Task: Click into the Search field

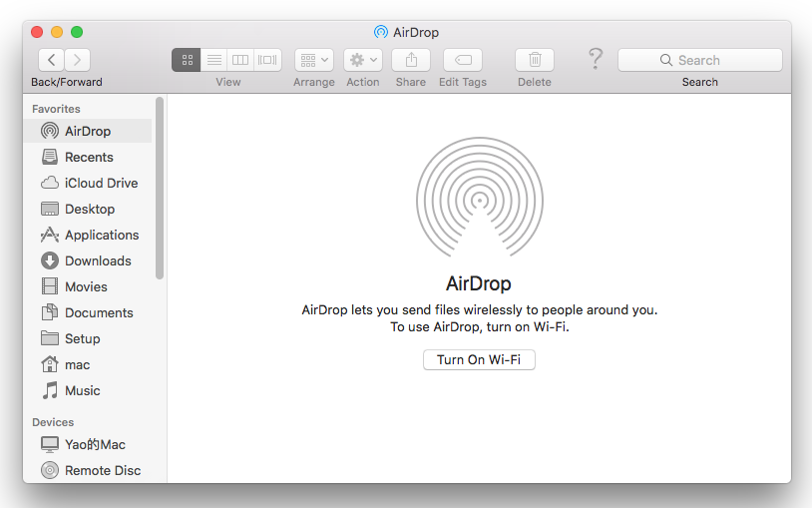Action: click(700, 60)
